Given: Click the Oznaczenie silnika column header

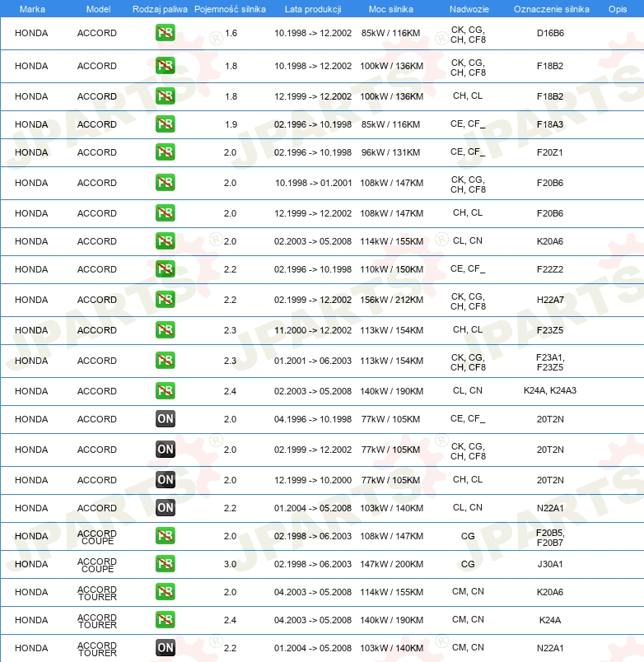Looking at the screenshot, I should (x=552, y=9).
